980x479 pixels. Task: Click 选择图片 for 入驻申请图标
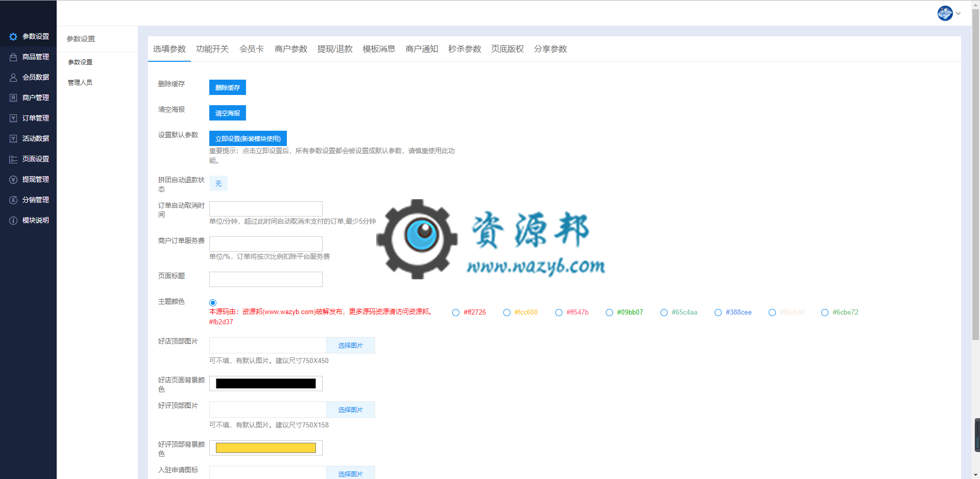351,473
